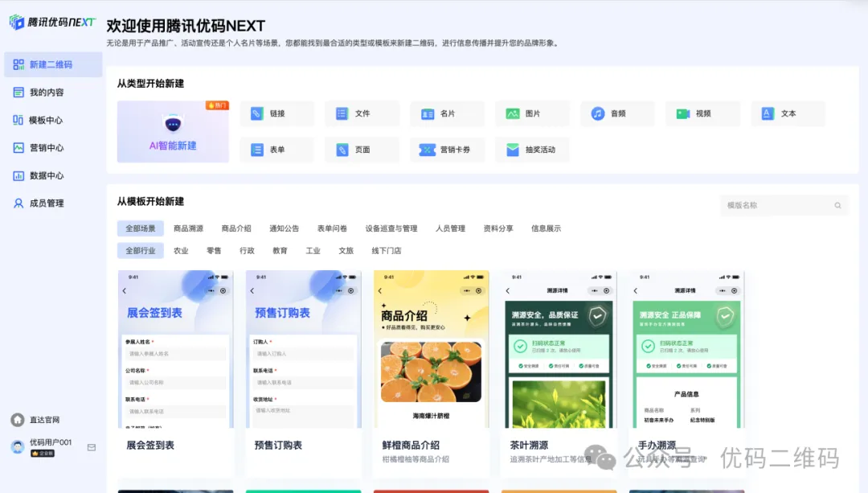This screenshot has height=493, width=868.
Task: Create a 文本 type QR code
Action: point(788,113)
